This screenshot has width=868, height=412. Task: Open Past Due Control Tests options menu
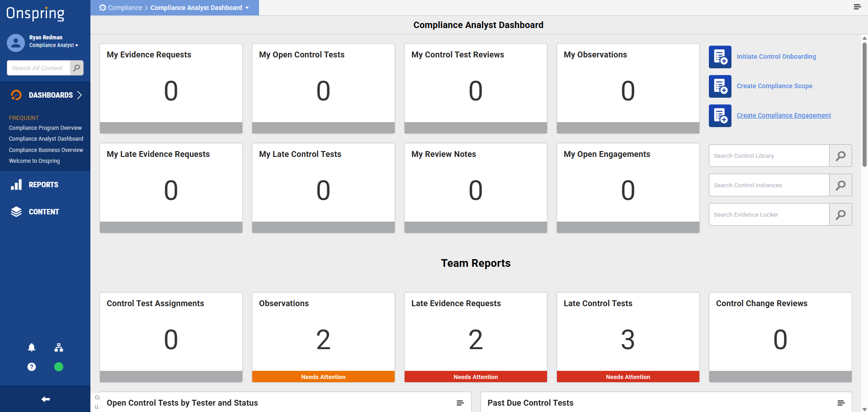point(841,403)
